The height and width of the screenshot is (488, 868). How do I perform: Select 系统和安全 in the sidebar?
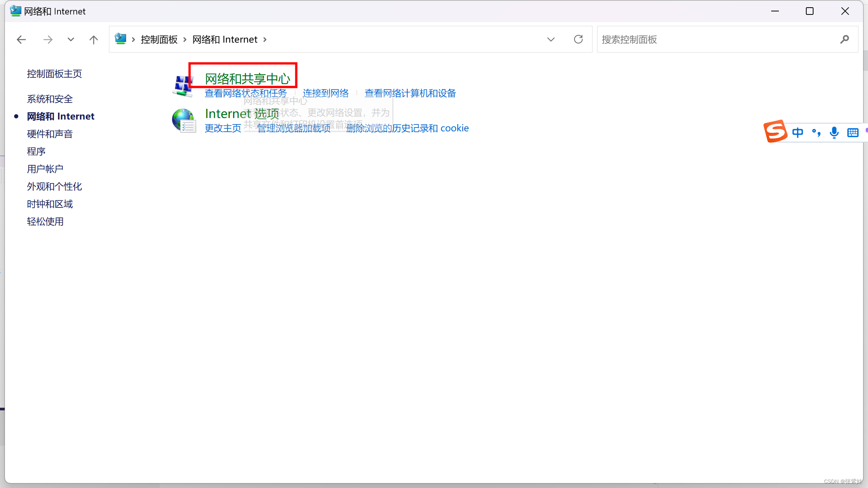click(x=50, y=99)
